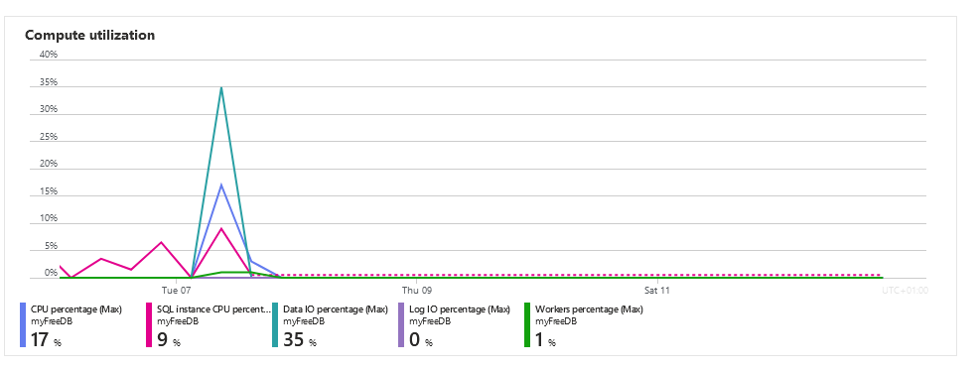
Task: Select the Log IO percentage (Max) legend label
Action: tap(458, 309)
